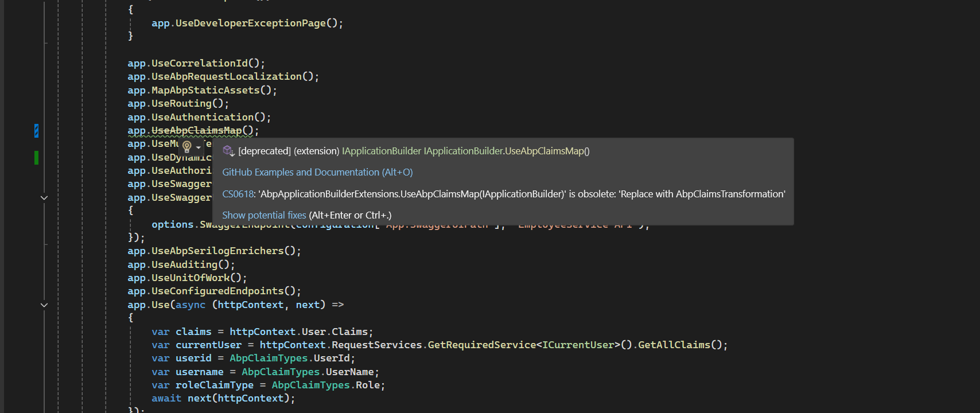
Task: Click IApplicationBuilder return type in tooltip
Action: click(x=382, y=151)
